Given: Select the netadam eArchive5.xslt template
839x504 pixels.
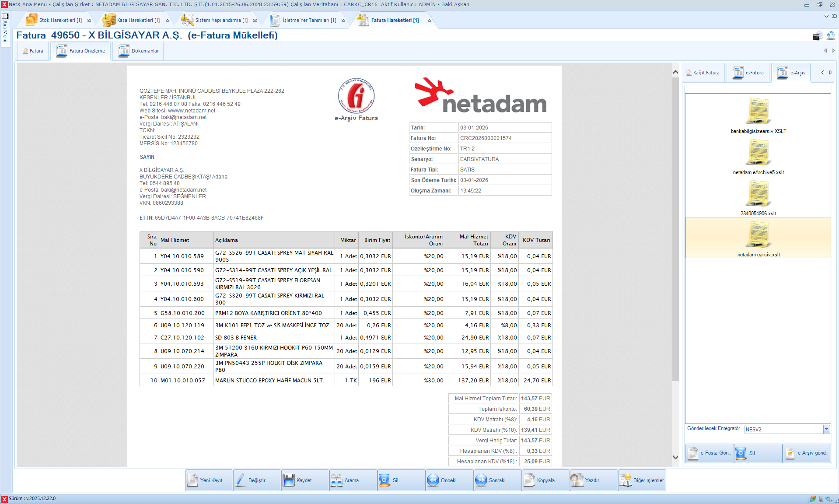Looking at the screenshot, I should tap(758, 157).
